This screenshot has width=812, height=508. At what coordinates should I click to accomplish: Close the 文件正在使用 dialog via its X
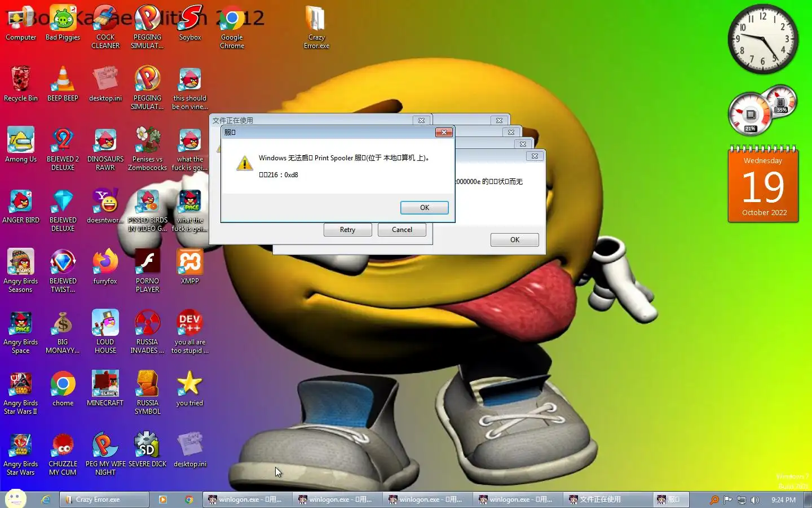click(421, 120)
